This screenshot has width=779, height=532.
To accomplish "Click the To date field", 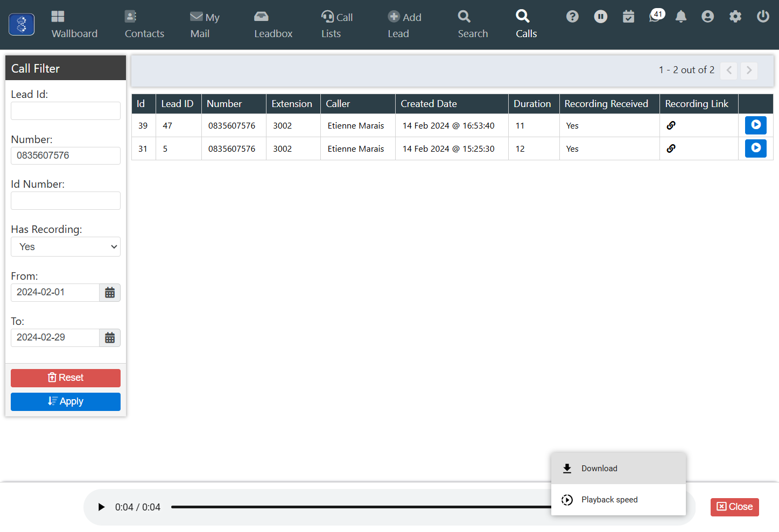I will (55, 338).
